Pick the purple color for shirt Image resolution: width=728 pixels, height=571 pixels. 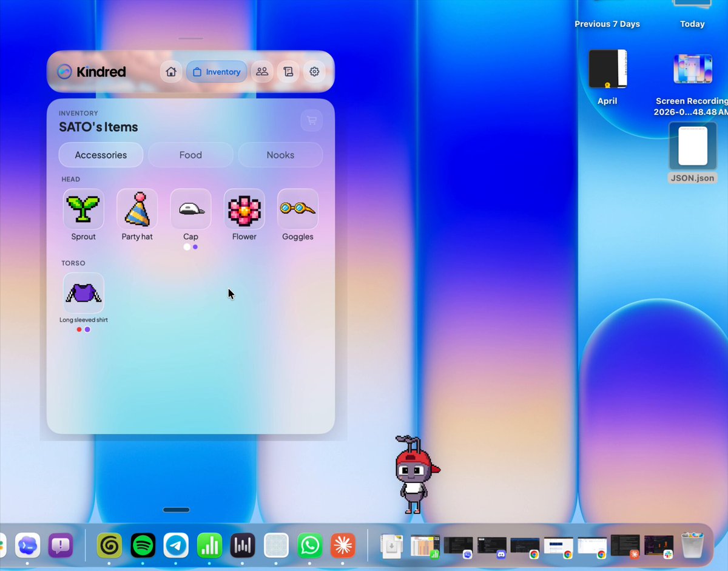(x=87, y=329)
